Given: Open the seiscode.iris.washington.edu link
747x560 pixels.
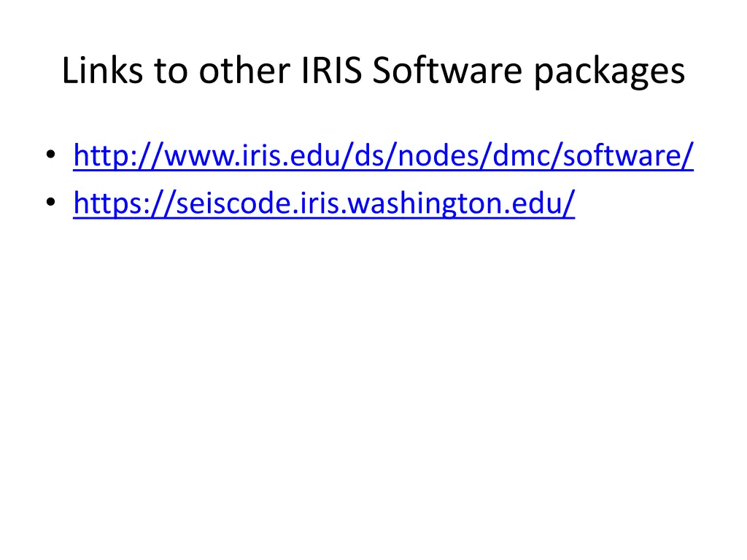Looking at the screenshot, I should [x=324, y=204].
